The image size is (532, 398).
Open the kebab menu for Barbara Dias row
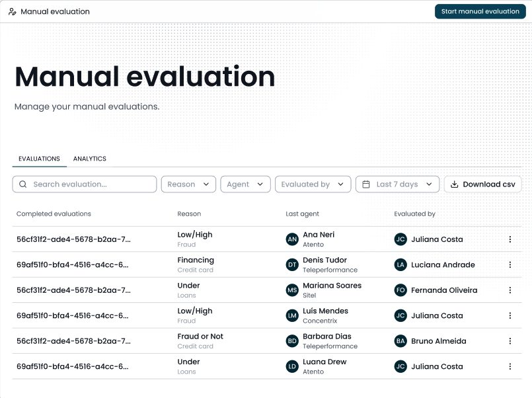tap(510, 341)
